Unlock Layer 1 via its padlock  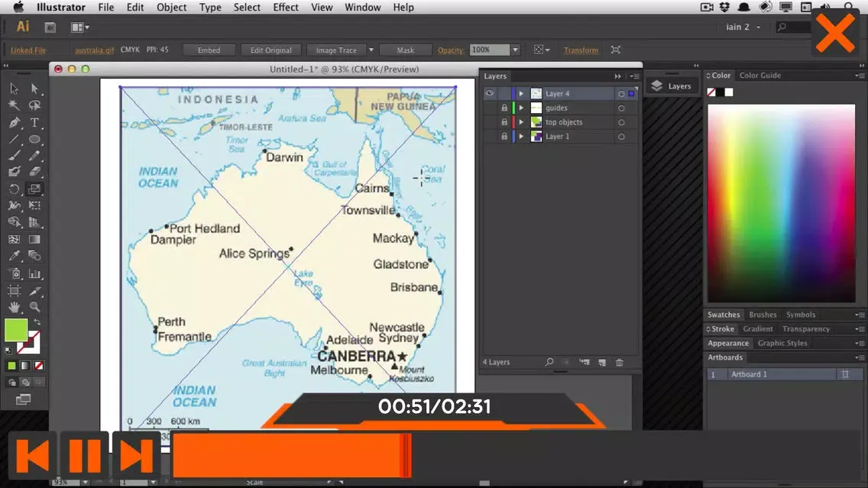coord(504,136)
